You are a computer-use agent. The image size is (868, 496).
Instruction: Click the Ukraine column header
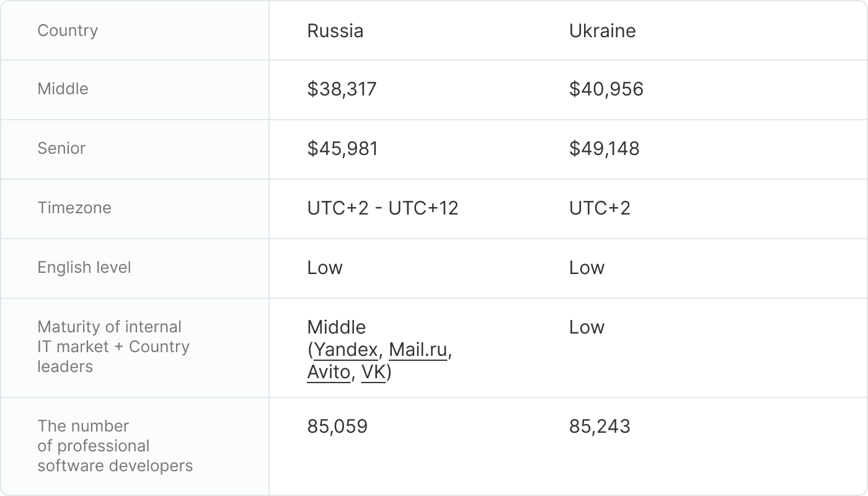coord(602,31)
